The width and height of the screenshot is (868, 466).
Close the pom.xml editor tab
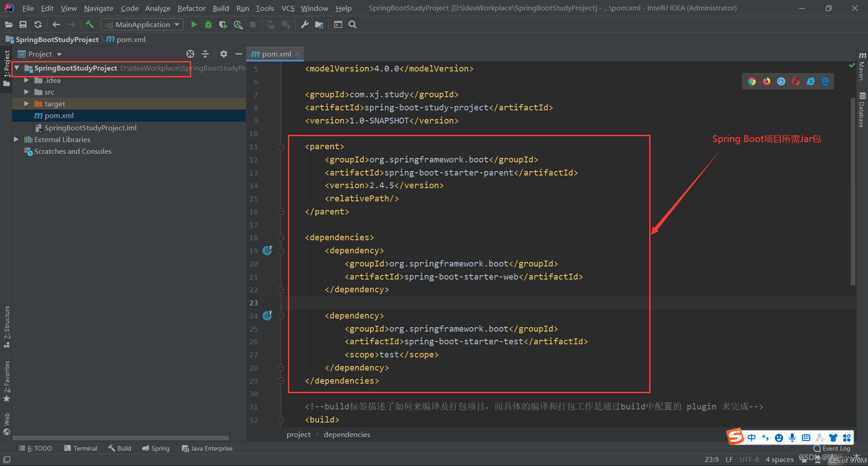[x=297, y=54]
